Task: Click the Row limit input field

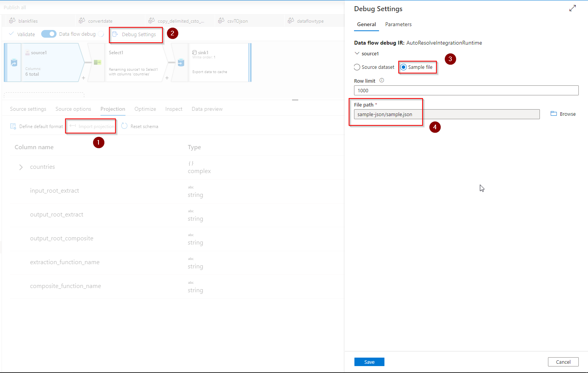Action: click(x=466, y=90)
